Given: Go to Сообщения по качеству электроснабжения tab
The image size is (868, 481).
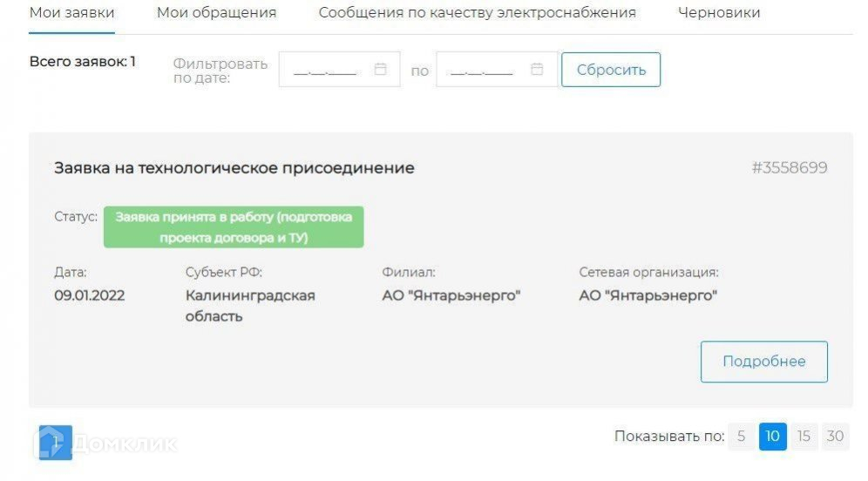Looking at the screenshot, I should pyautogui.click(x=477, y=13).
